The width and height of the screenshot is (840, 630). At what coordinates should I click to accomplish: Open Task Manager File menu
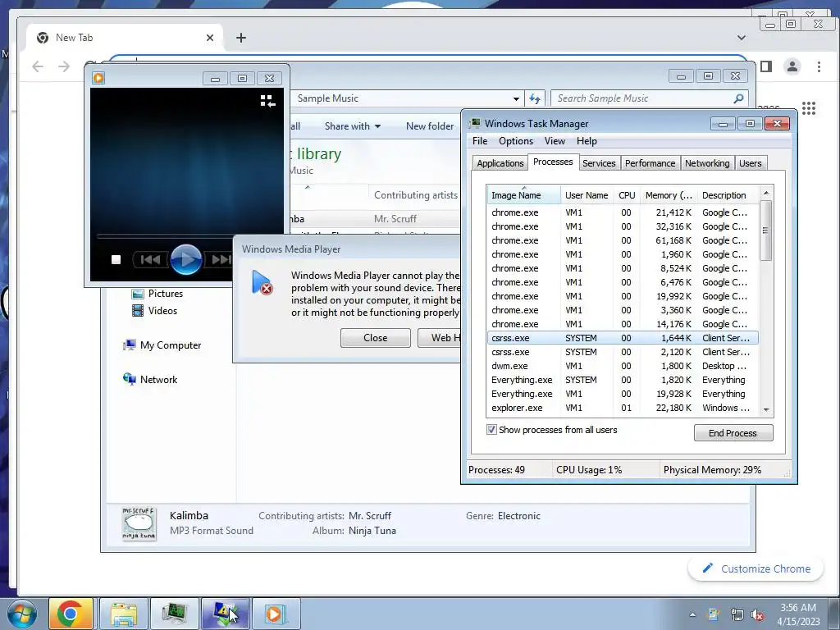[x=479, y=141]
